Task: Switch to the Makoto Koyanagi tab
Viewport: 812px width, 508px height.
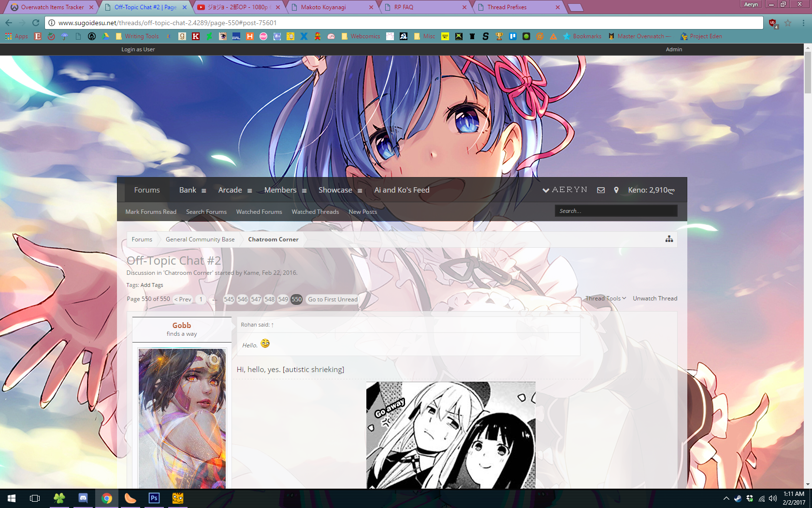Action: pos(332,7)
